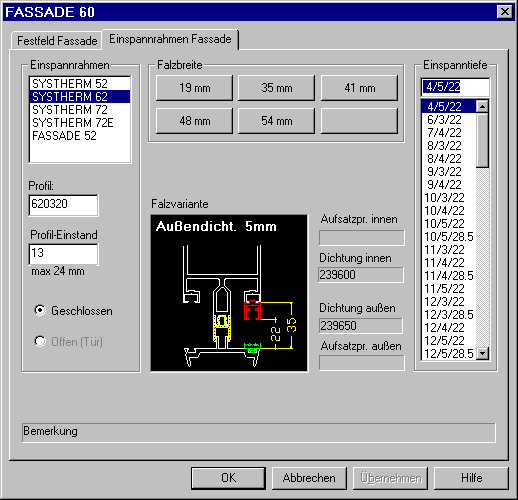The image size is (518, 500).
Task: Choose SYSTHERM 72 list entry
Action: click(80, 110)
